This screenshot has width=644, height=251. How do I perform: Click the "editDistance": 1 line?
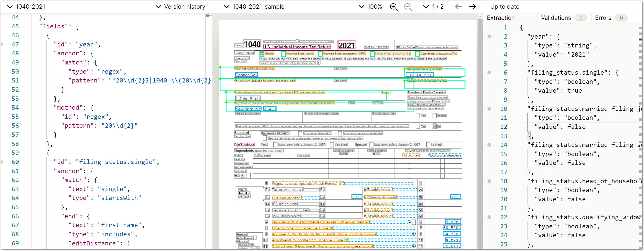pos(99,243)
